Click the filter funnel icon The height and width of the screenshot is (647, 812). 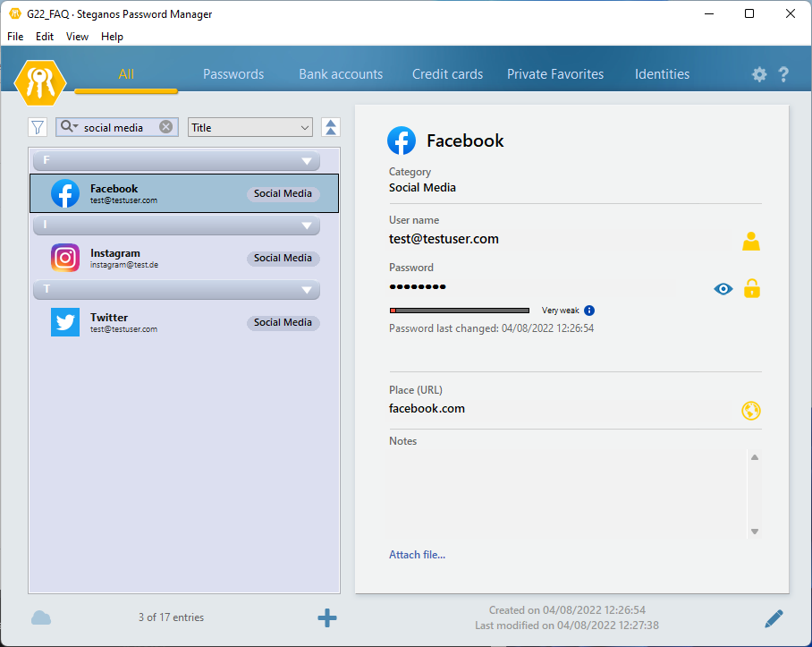coord(38,127)
